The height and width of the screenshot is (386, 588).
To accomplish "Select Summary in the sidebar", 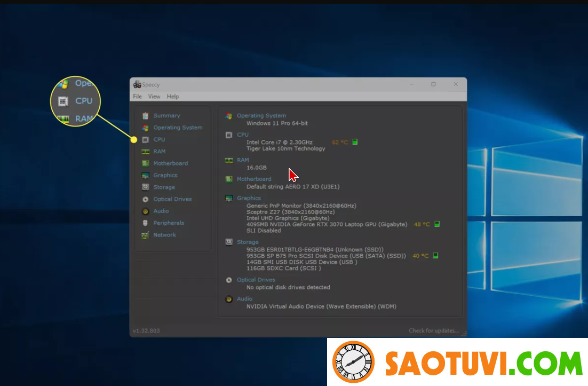I will tap(166, 115).
